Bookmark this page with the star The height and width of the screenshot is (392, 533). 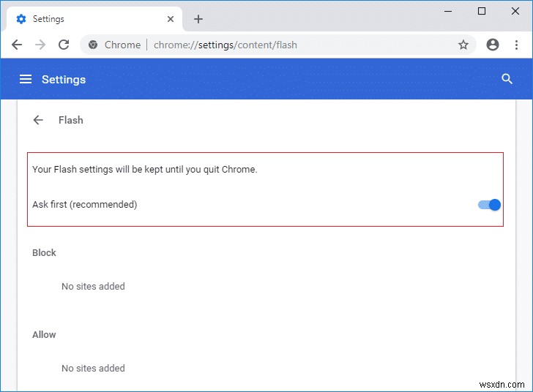(463, 45)
